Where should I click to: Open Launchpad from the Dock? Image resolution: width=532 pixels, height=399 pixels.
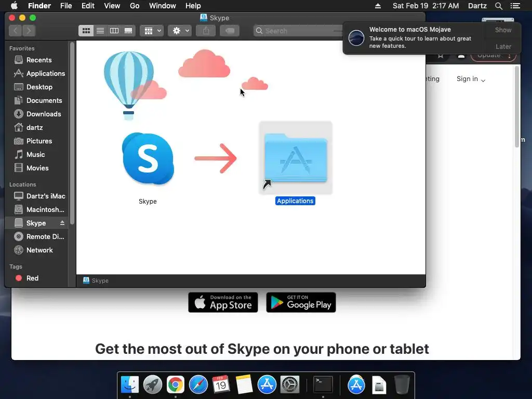coord(153,385)
